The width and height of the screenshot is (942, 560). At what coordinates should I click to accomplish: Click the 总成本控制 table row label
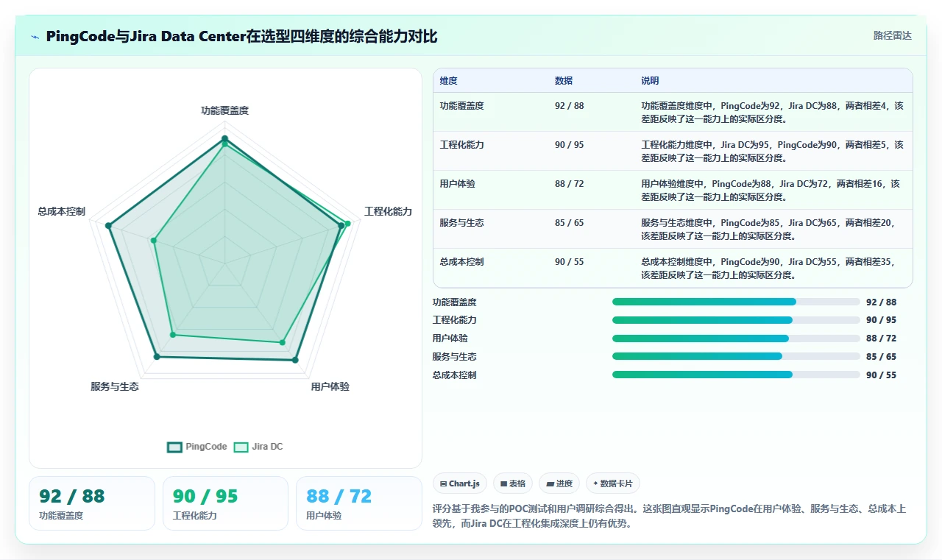(x=462, y=262)
